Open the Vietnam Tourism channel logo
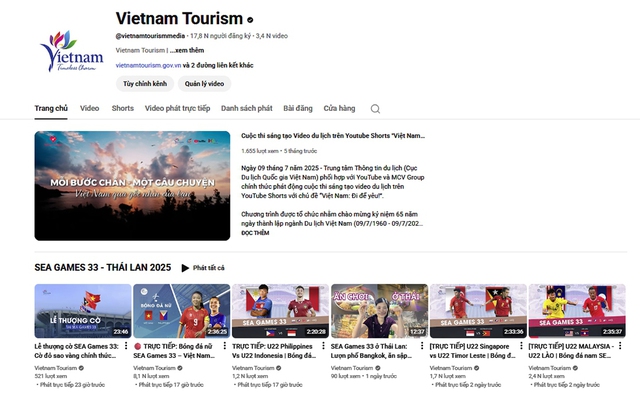The image size is (640, 400). click(x=71, y=51)
